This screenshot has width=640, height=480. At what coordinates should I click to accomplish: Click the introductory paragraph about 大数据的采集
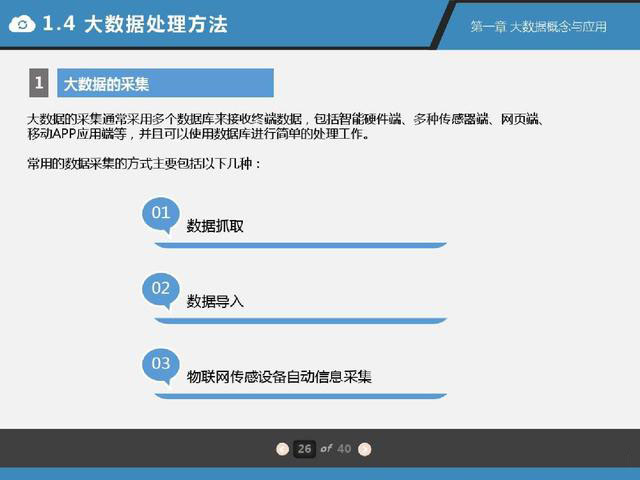point(285,126)
